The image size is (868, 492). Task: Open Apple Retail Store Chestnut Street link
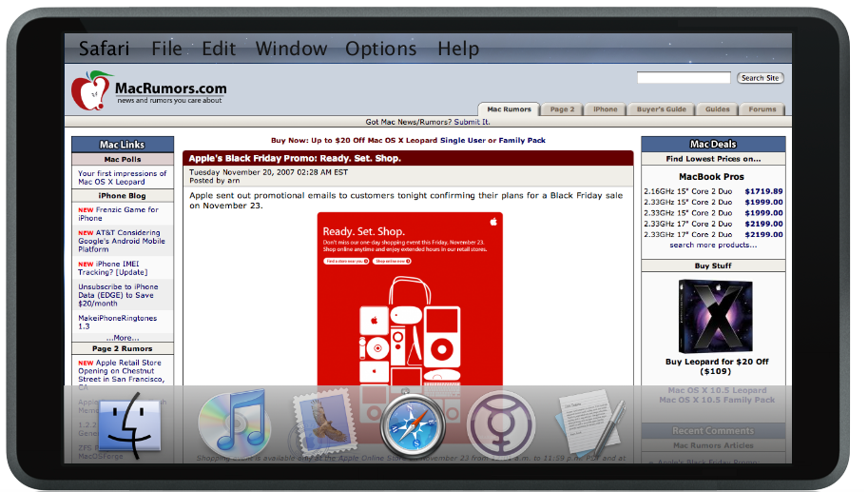122,375
